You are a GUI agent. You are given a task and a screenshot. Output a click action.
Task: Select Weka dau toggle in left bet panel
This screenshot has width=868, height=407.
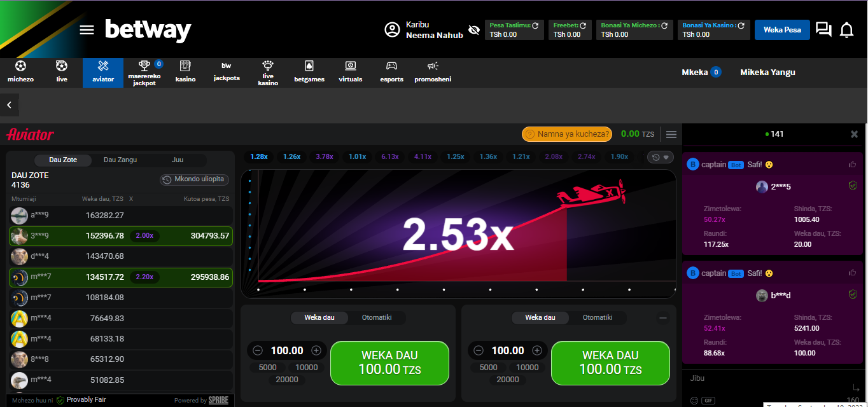click(318, 317)
